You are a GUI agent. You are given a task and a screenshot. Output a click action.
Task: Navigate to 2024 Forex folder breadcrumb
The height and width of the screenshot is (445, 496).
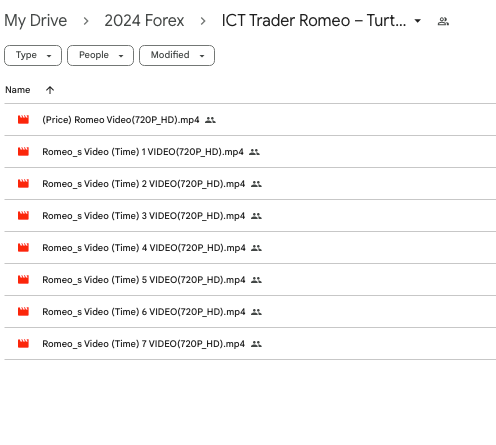[x=144, y=21]
